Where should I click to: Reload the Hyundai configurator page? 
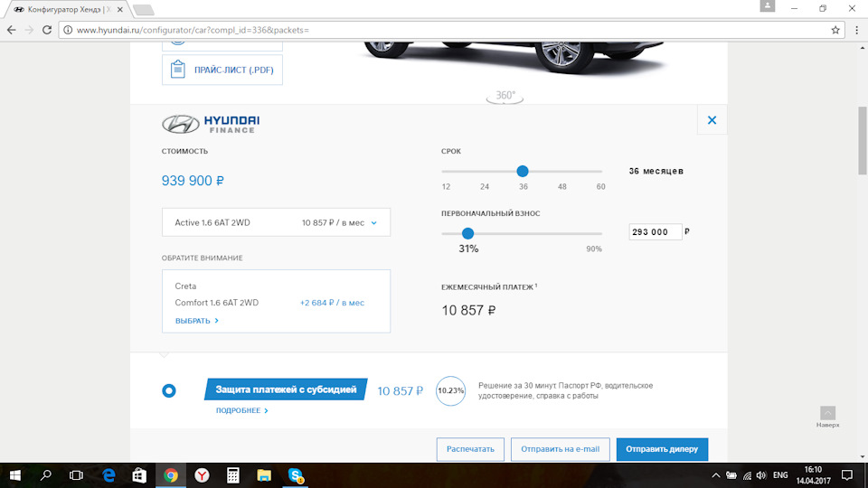pyautogui.click(x=47, y=30)
